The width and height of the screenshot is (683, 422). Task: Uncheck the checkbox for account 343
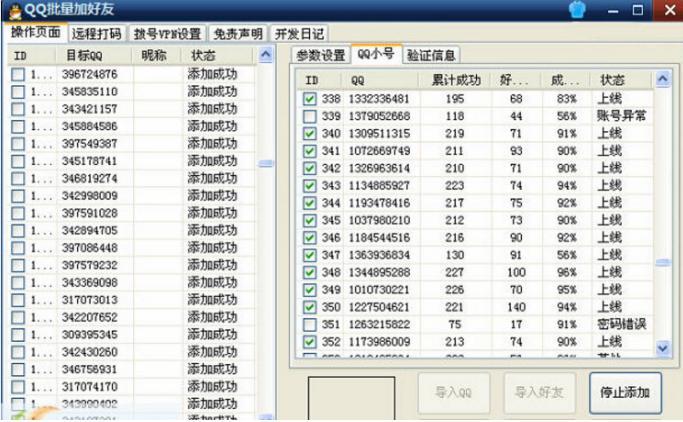point(310,186)
